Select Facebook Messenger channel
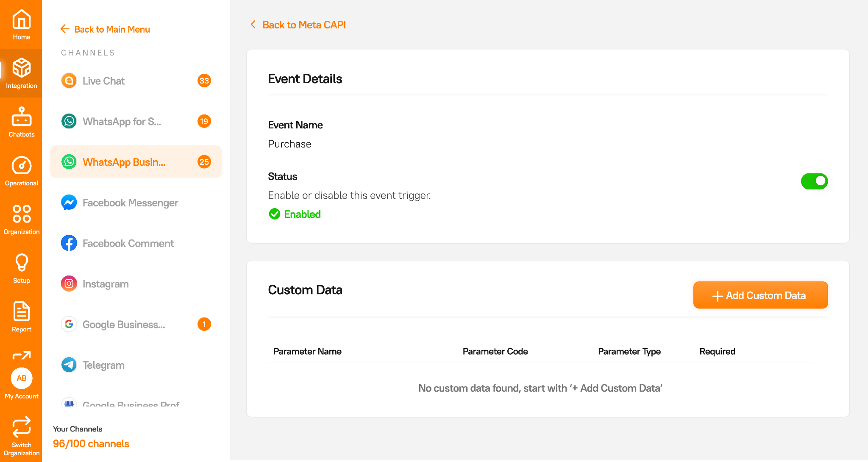Image resolution: width=868 pixels, height=462 pixels. (136, 203)
